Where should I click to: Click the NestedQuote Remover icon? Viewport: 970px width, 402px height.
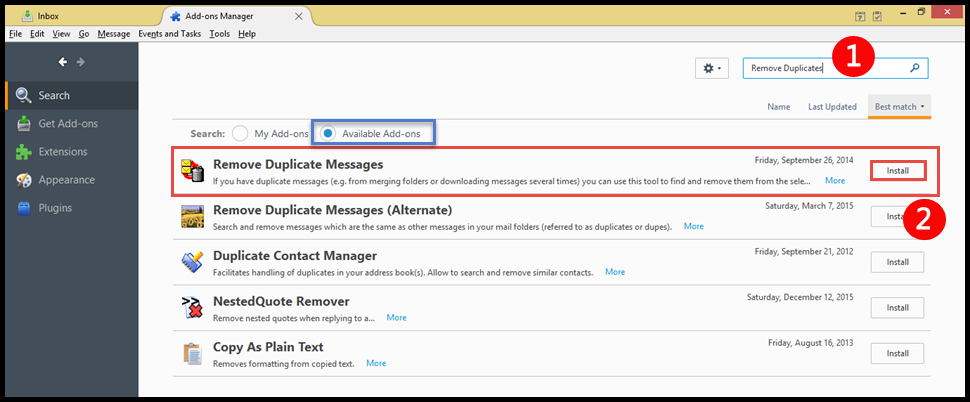(192, 307)
